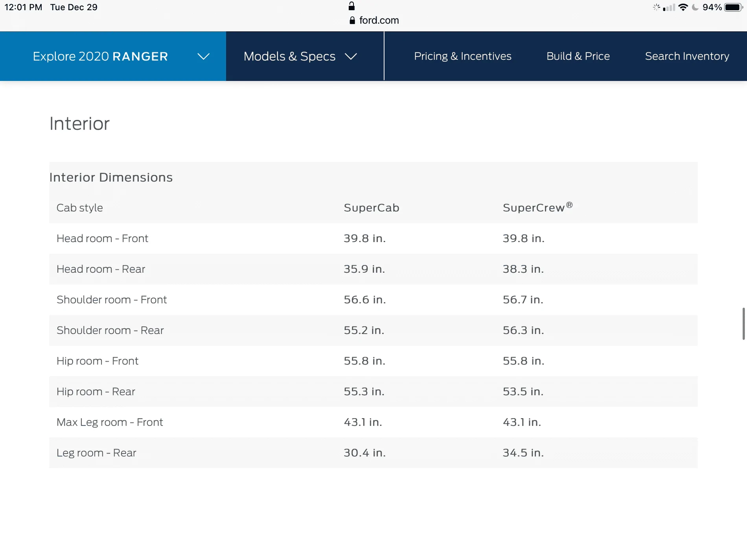Click the SuperCab column header
Viewport: 747px width, 560px height.
click(372, 207)
